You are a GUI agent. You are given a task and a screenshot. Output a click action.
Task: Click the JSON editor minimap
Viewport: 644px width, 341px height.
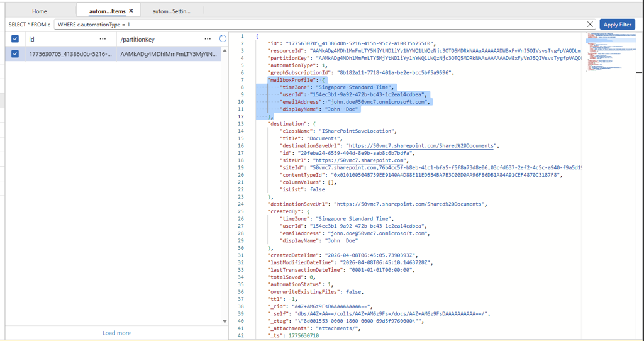click(x=612, y=53)
